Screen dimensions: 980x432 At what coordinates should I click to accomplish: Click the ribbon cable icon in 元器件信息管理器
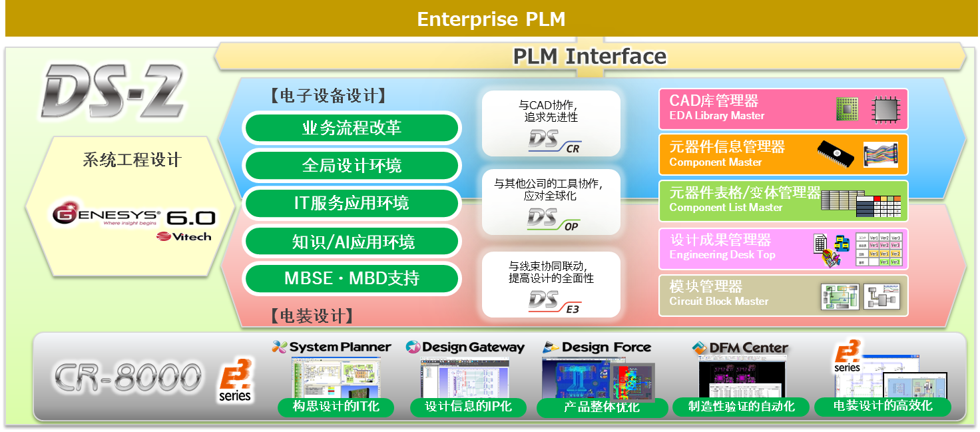881,154
